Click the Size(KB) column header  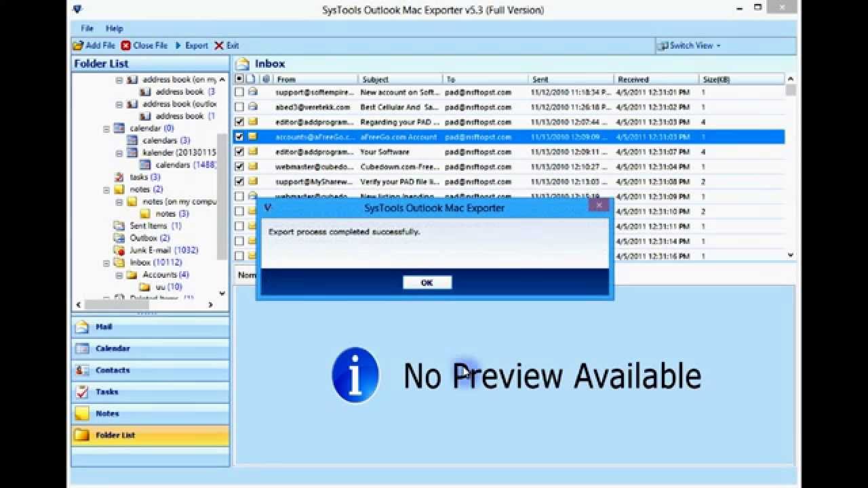[x=742, y=79]
